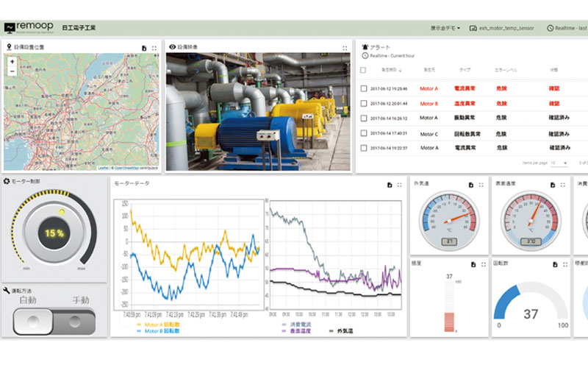This screenshot has height=368, width=588.
Task: Open the items per page dropdown
Action: [x=558, y=162]
